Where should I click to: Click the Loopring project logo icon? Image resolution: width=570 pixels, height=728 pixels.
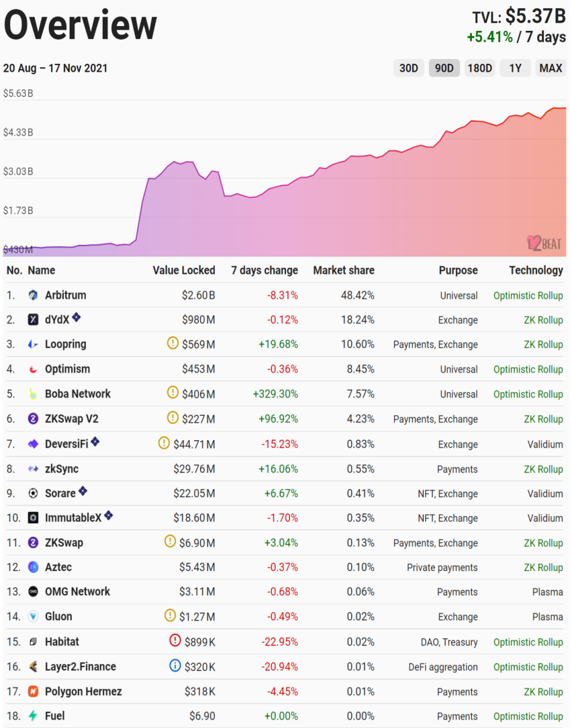33,344
